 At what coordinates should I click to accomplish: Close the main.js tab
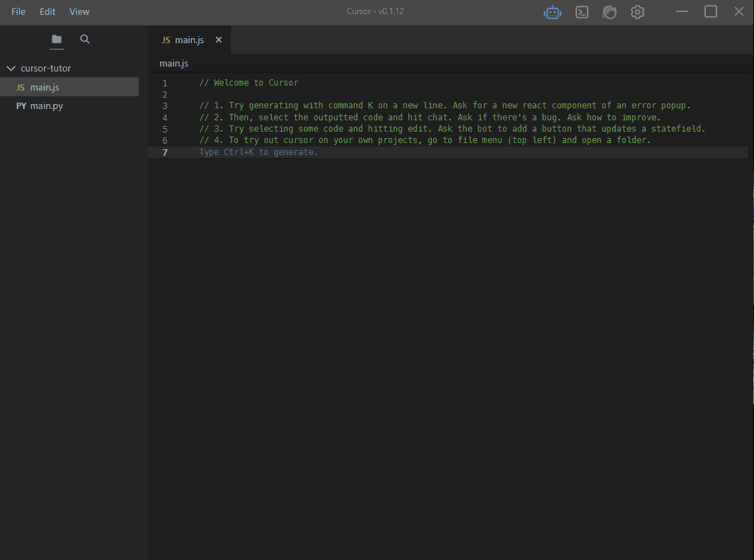pos(219,40)
